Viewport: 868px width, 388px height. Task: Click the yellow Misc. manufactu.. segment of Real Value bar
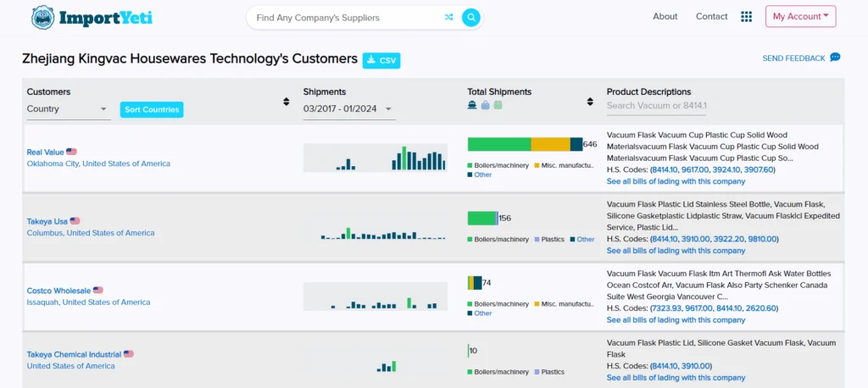click(550, 144)
